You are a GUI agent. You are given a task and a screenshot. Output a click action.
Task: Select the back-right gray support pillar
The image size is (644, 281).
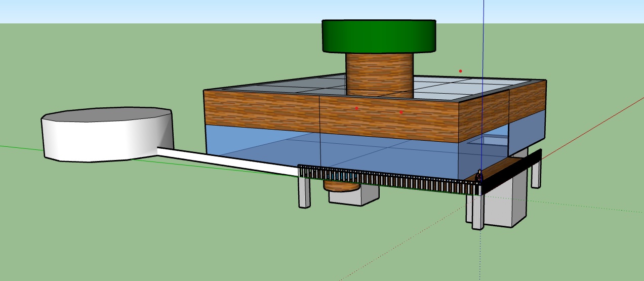point(535,175)
